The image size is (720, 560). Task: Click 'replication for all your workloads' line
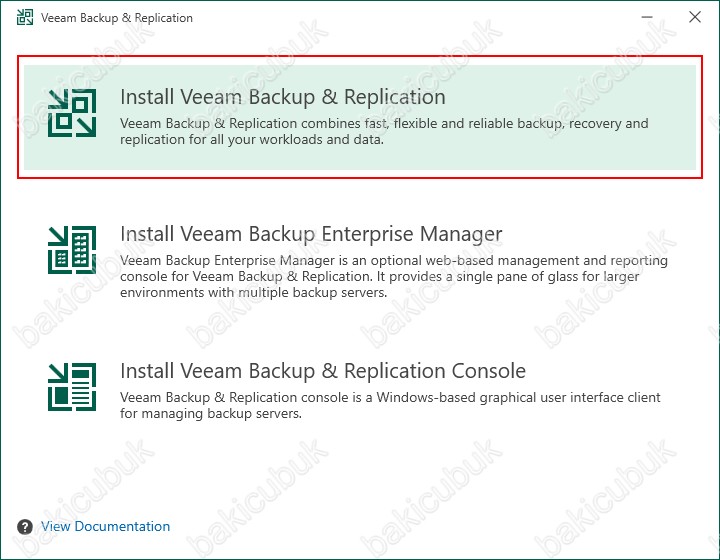[252, 139]
